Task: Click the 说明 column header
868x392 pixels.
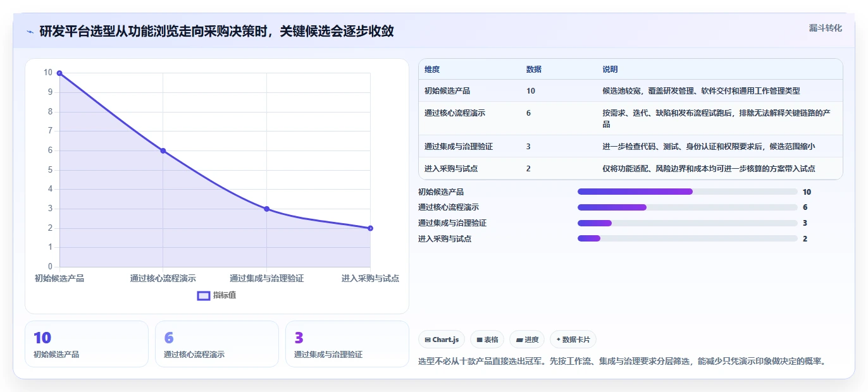Action: point(611,70)
